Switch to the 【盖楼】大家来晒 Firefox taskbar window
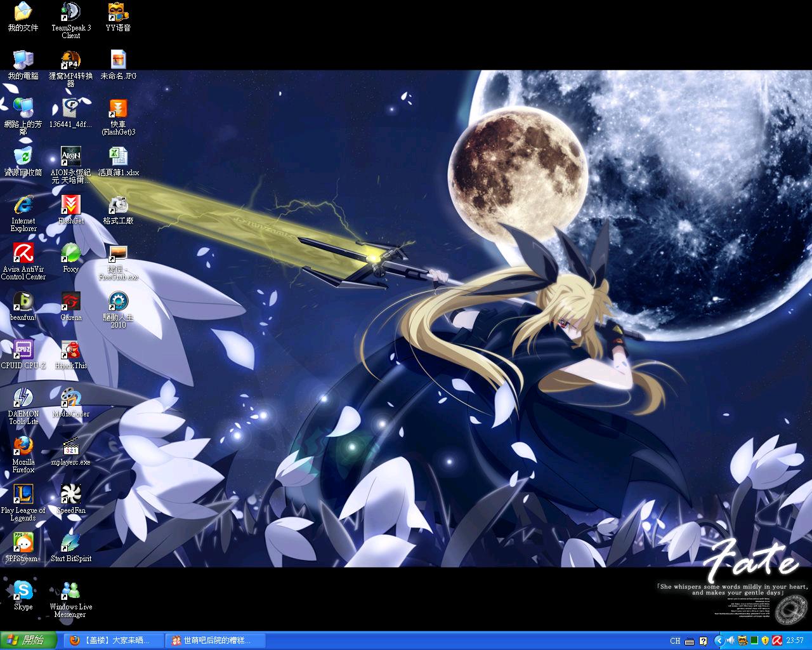812x650 pixels. coord(113,640)
